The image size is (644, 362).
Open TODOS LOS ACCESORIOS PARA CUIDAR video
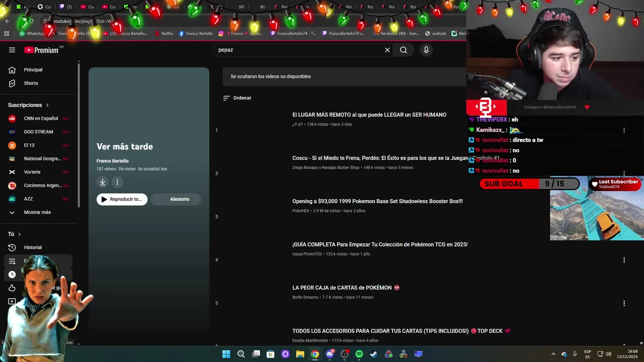pos(401,331)
